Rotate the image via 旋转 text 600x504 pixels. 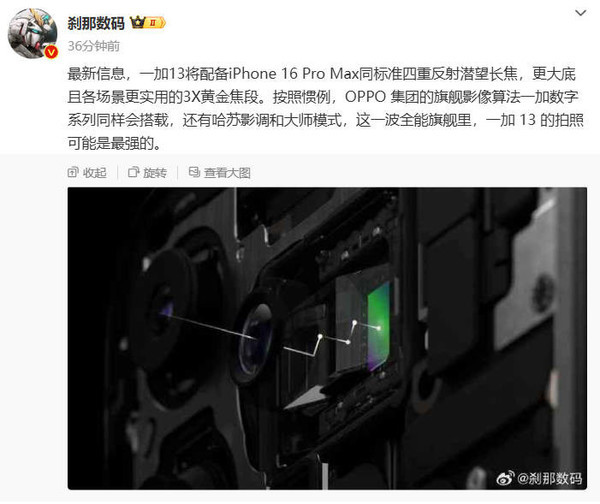tap(155, 173)
